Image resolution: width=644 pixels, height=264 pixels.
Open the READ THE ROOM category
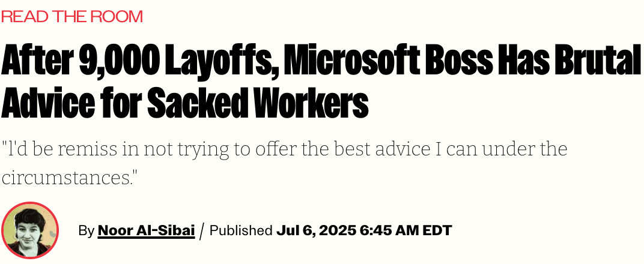pyautogui.click(x=72, y=16)
